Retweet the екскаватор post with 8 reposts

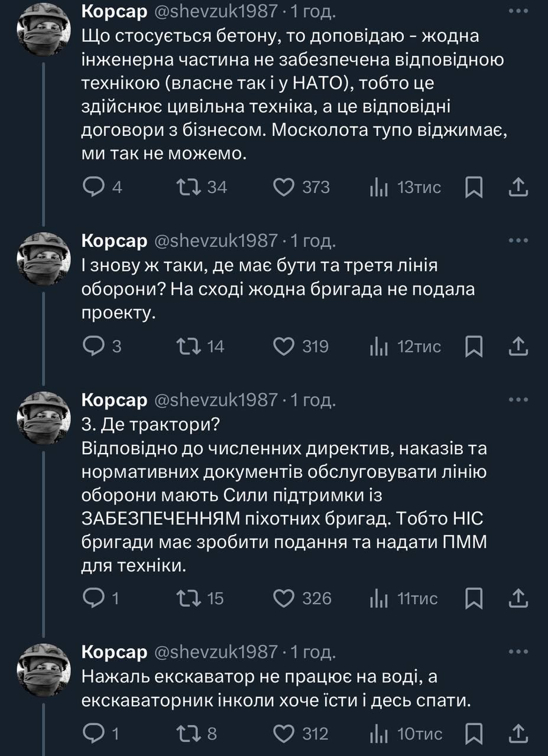pos(189,734)
